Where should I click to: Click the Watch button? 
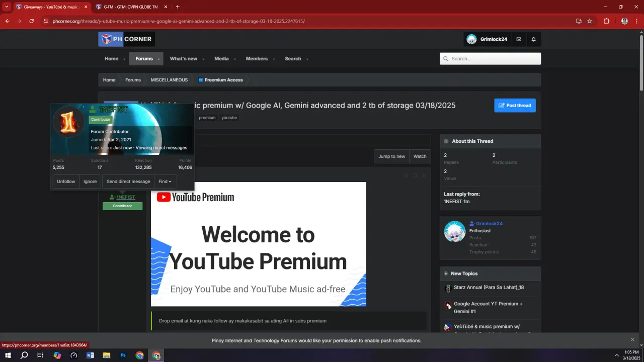[420, 156]
